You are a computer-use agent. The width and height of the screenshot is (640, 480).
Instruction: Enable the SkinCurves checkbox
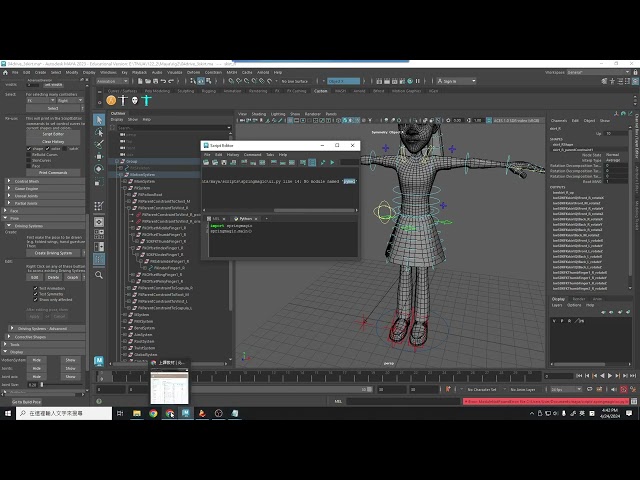click(x=29, y=160)
